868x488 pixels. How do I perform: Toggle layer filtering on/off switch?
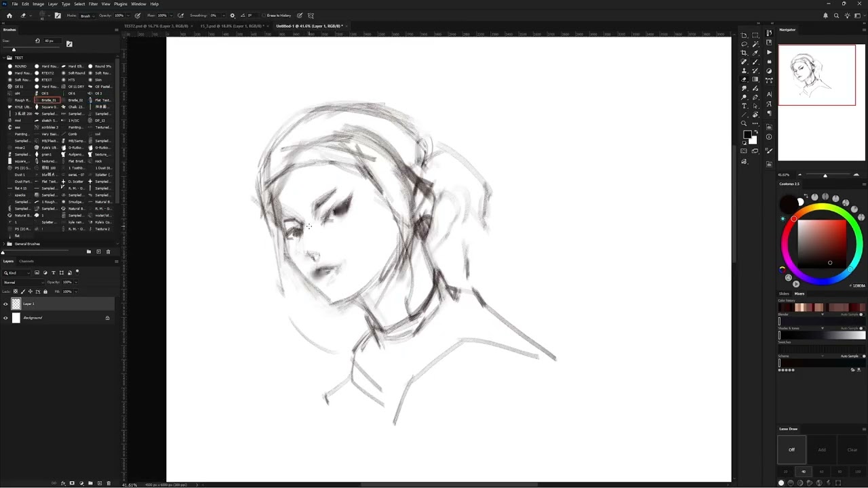pos(77,272)
